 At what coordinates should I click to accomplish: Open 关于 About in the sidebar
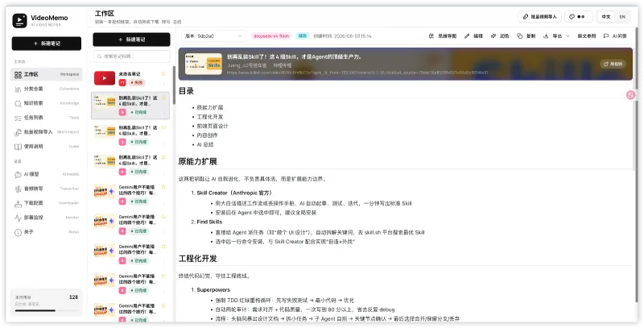(47, 232)
